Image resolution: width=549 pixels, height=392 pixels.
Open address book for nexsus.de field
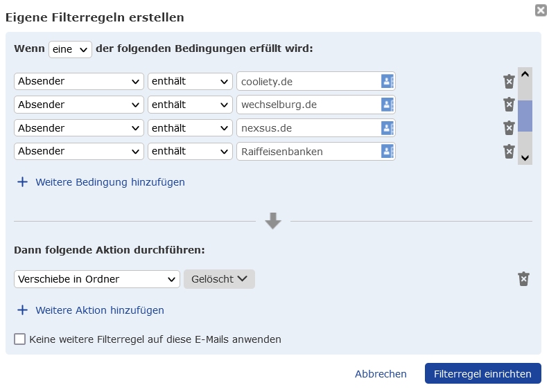click(387, 128)
